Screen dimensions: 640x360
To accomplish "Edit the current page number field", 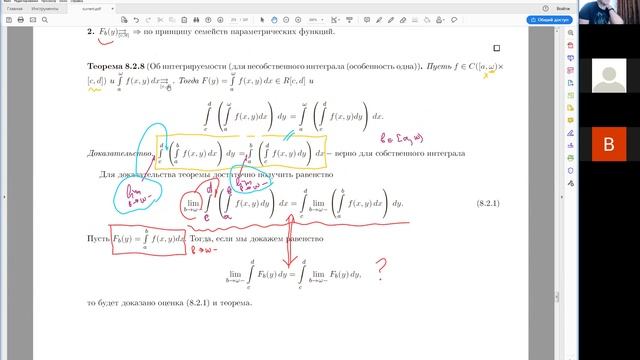I will [x=233, y=20].
